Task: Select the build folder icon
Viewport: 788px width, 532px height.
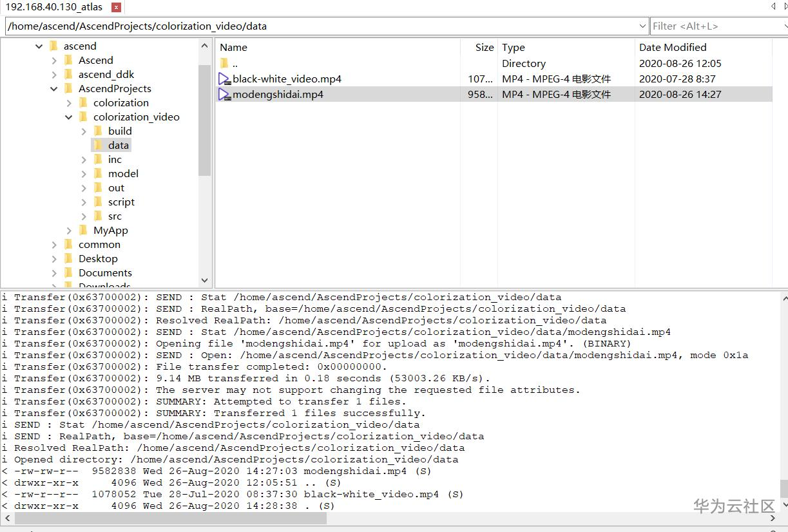Action: point(98,131)
